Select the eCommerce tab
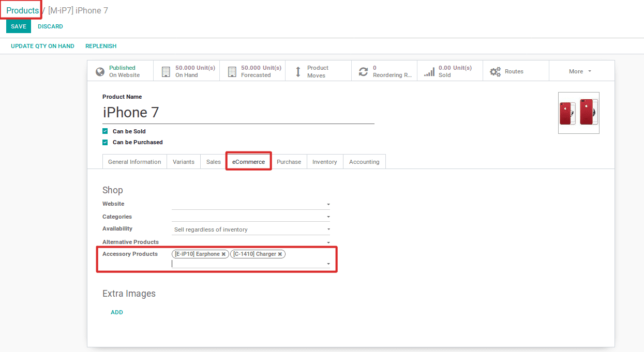Screen dimensions: 644x352 coord(248,162)
